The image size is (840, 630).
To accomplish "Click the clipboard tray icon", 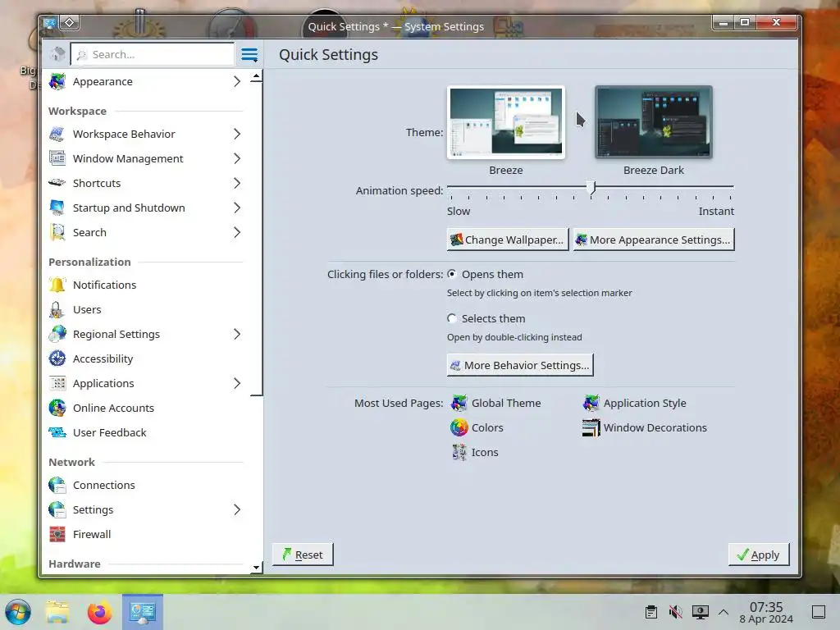I will click(x=651, y=612).
